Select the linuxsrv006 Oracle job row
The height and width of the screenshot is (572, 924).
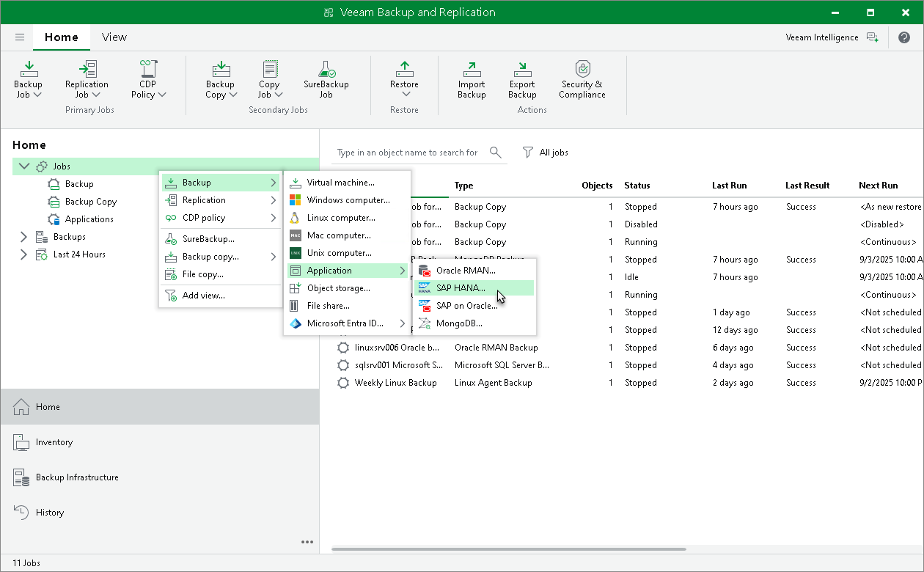(x=628, y=348)
